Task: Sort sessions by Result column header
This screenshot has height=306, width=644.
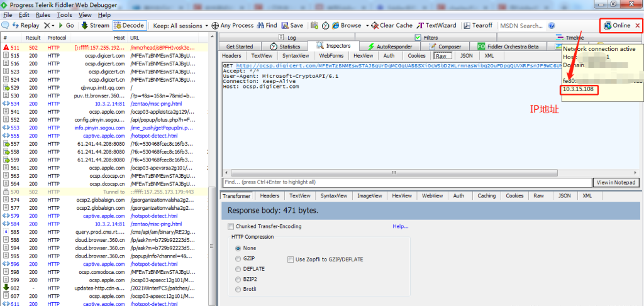Action: click(33, 38)
